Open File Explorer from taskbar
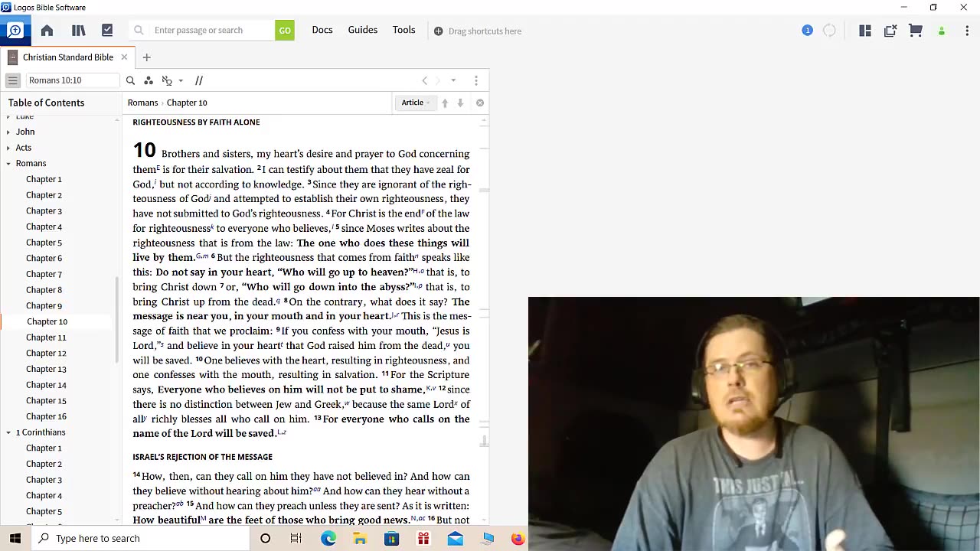Viewport: 980px width, 551px height. (x=360, y=538)
